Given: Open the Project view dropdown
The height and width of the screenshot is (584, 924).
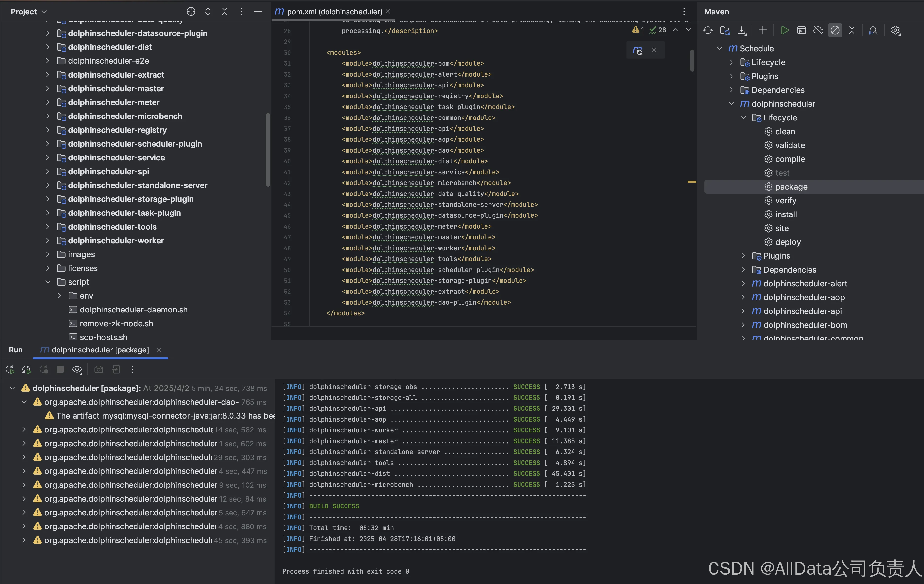Looking at the screenshot, I should 29,12.
